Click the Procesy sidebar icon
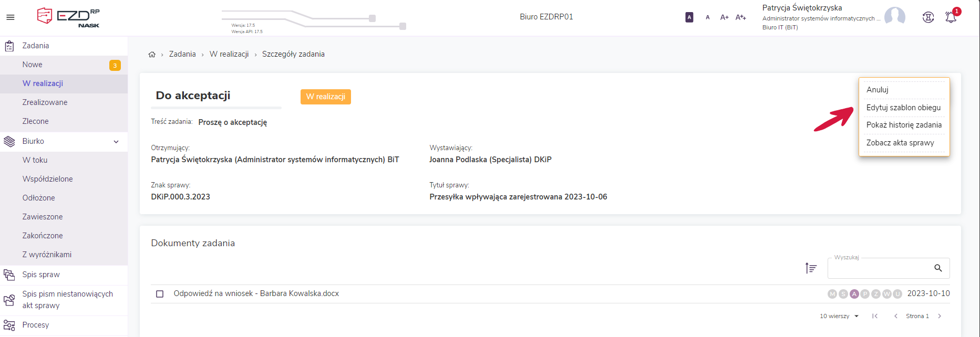 (9, 325)
